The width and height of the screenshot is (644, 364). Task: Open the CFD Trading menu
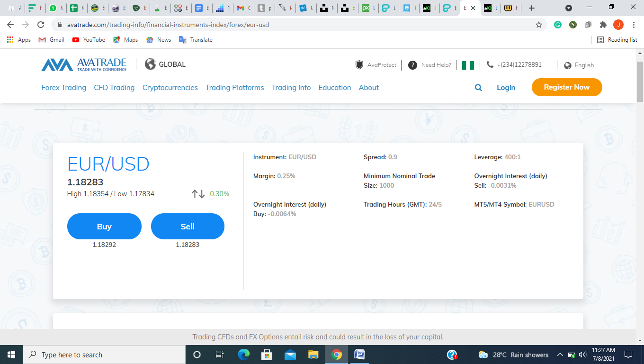point(114,88)
